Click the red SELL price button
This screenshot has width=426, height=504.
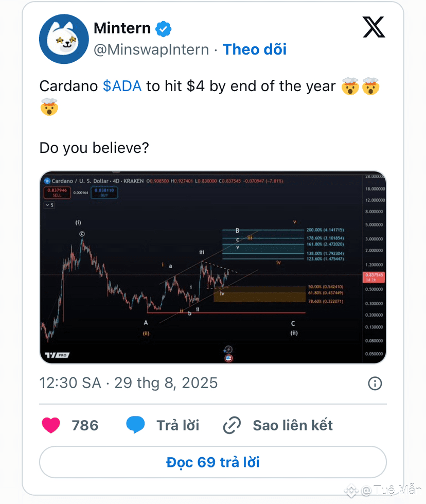coord(57,193)
